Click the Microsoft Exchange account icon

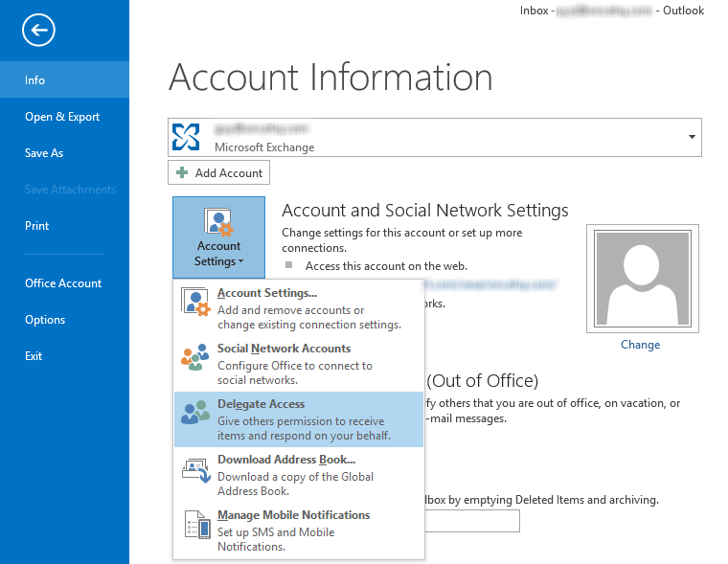tap(186, 137)
